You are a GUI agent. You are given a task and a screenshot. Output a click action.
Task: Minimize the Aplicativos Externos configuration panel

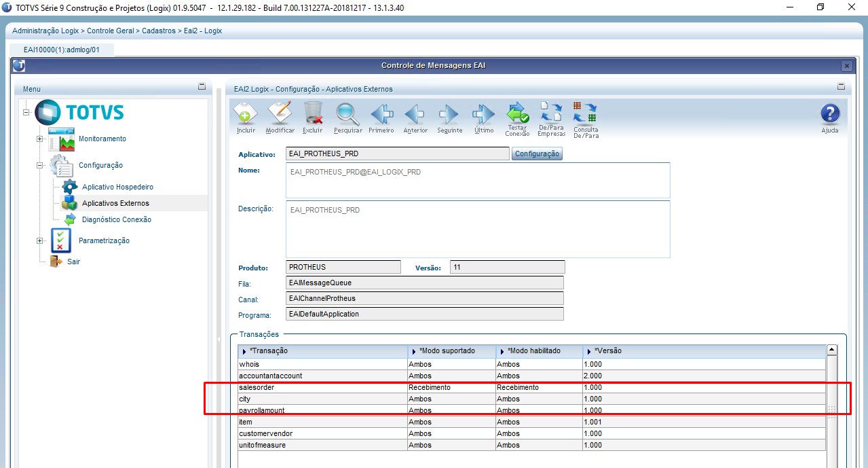click(841, 87)
